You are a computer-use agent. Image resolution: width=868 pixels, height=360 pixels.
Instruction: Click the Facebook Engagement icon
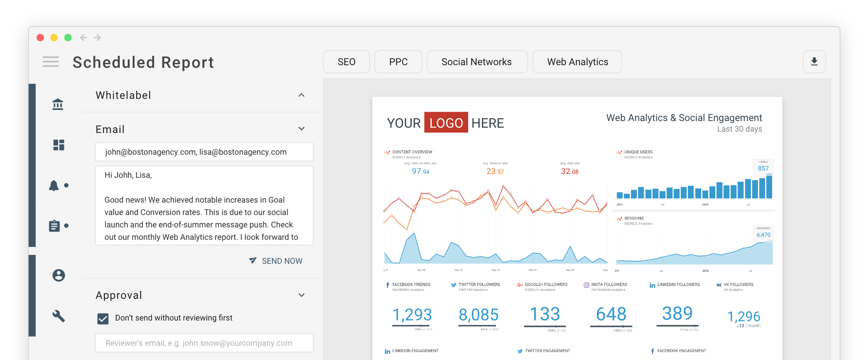pyautogui.click(x=652, y=351)
